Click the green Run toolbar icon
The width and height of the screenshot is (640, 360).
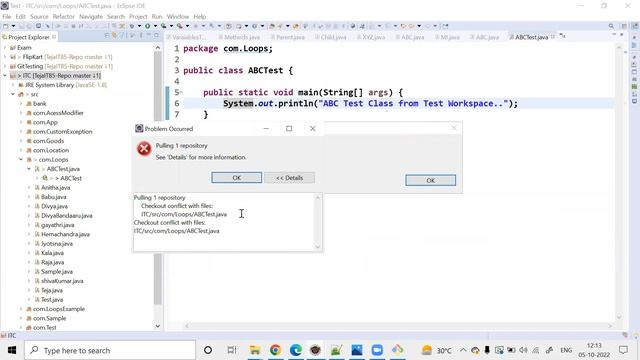[x=147, y=26]
